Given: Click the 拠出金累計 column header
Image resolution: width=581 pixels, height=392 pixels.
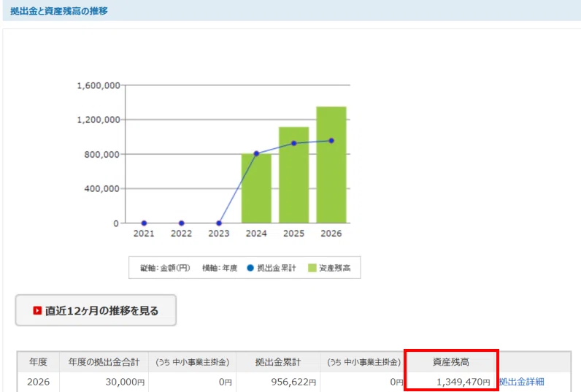Looking at the screenshot, I should [x=278, y=362].
